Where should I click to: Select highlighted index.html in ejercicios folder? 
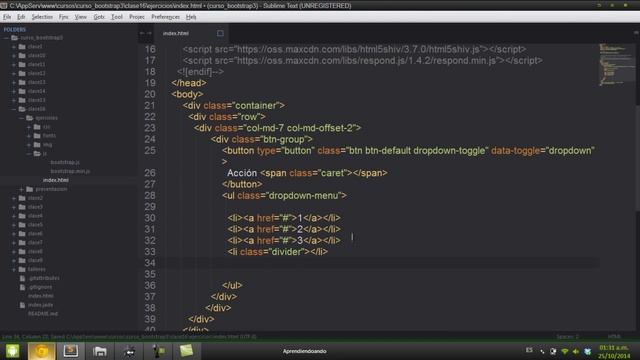click(56, 180)
